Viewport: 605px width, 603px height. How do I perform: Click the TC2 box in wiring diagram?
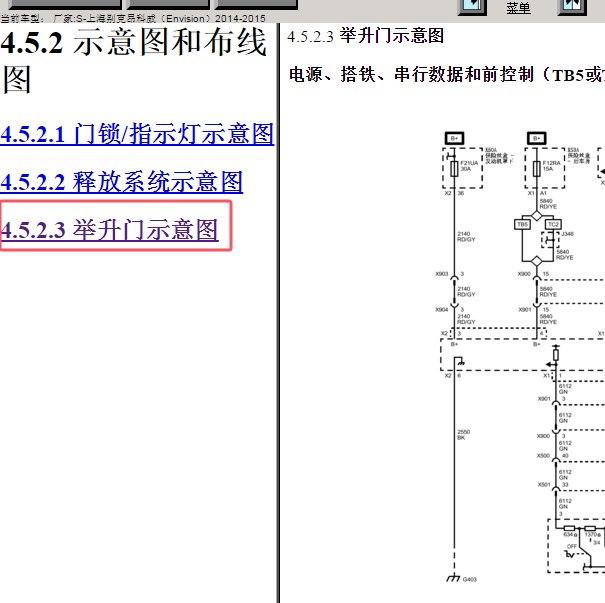553,224
